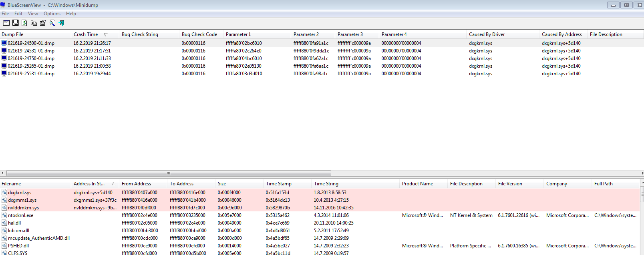Select the crash time 16.2.2019 21:17:51
This screenshot has width=644, height=255.
[92, 51]
